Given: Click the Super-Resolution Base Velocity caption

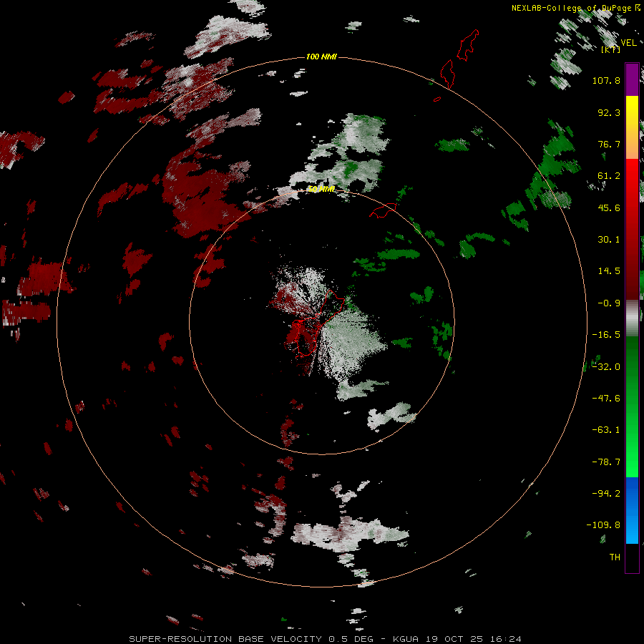Looking at the screenshot, I should click(326, 639).
